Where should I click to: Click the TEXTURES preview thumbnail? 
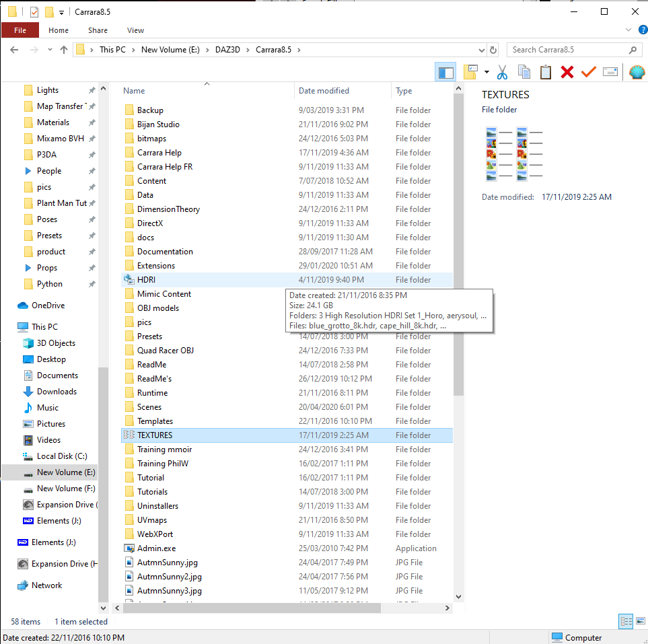(x=514, y=154)
